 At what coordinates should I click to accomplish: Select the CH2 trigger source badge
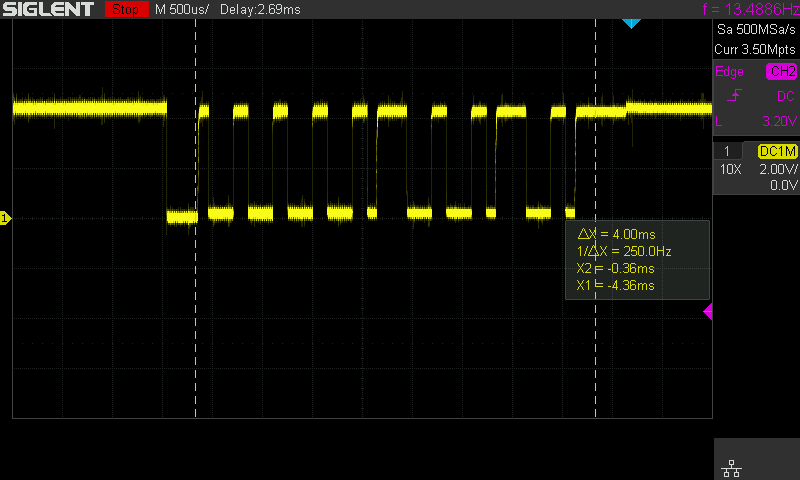click(x=781, y=72)
